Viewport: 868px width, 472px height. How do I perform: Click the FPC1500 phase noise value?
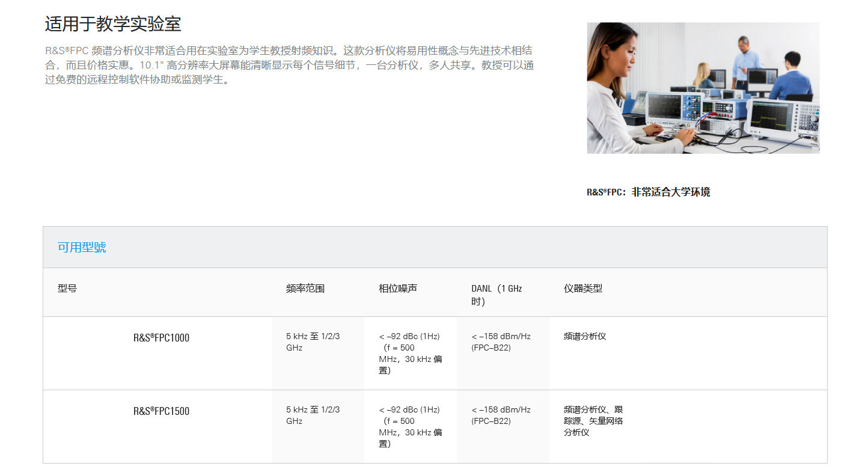(x=411, y=426)
